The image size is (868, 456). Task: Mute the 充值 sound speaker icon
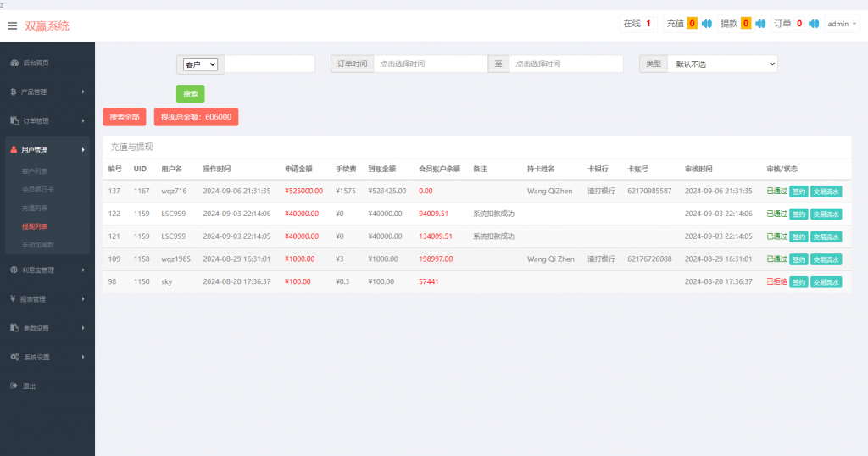point(706,24)
